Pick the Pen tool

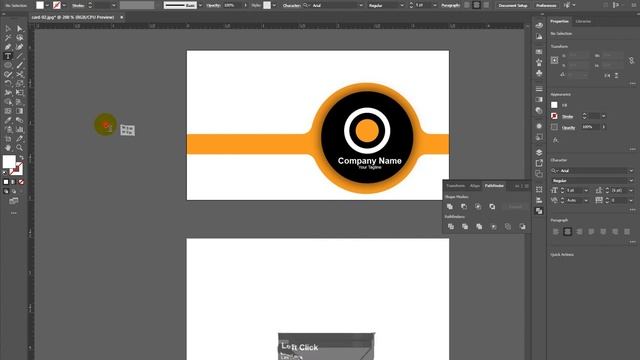tap(8, 47)
